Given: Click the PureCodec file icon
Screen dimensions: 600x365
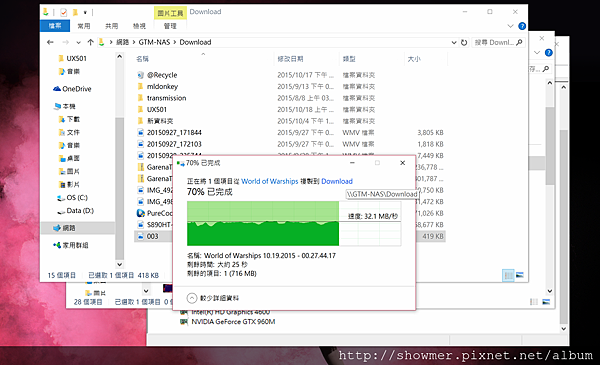Looking at the screenshot, I should click(x=140, y=213).
